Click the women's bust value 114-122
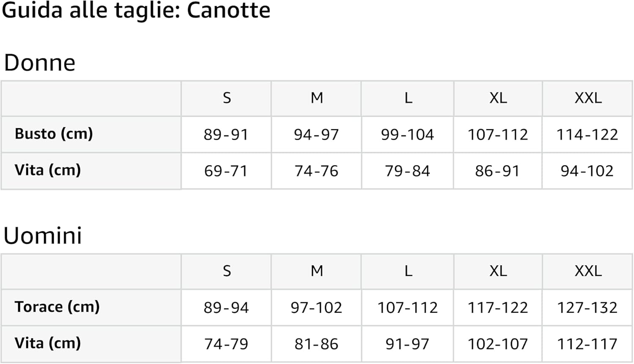634x364 pixels. coord(587,135)
